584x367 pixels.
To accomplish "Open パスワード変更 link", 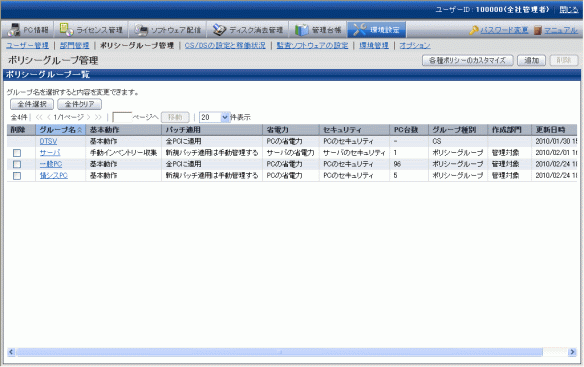I will (504, 30).
